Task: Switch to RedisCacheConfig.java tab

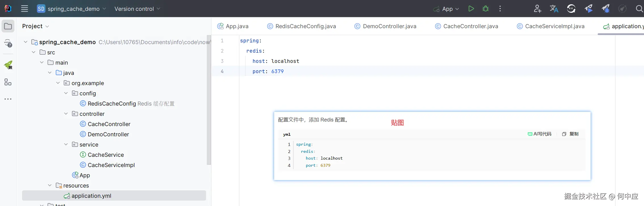Action: coord(301,26)
